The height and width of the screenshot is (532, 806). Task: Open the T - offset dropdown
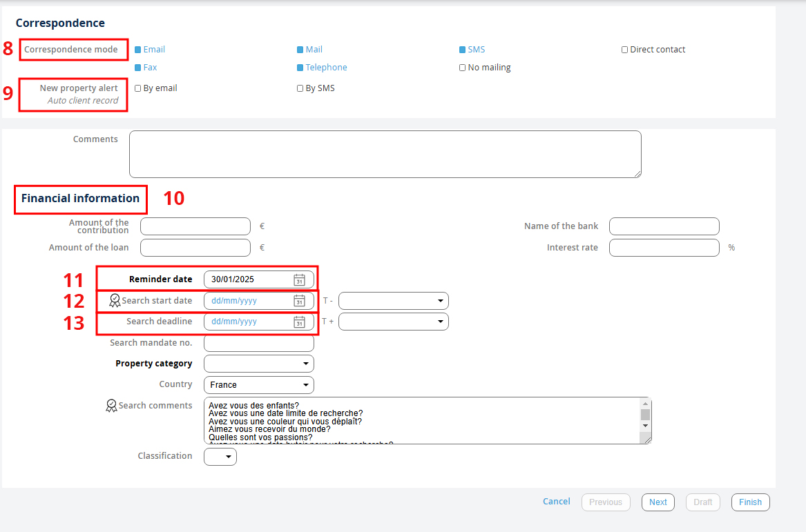(x=394, y=301)
